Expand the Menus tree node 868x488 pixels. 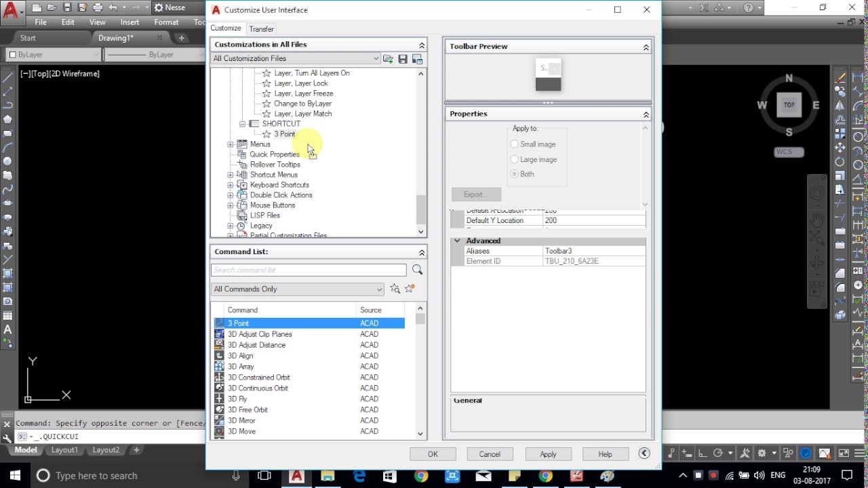pos(231,144)
